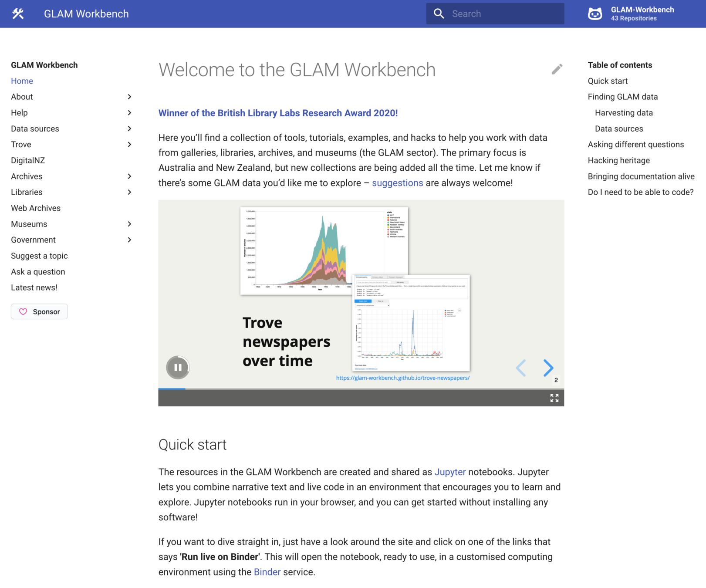Pause the slideshow with the pause button
The height and width of the screenshot is (588, 706).
[178, 367]
